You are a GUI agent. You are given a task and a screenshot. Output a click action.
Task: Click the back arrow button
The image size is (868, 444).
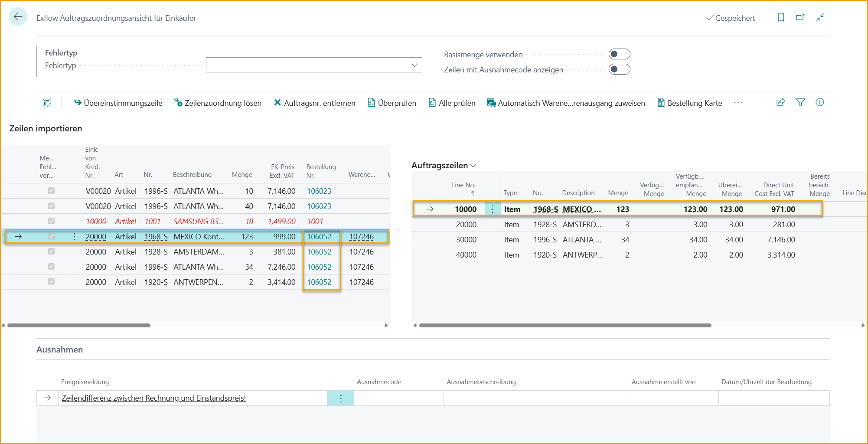[x=18, y=17]
